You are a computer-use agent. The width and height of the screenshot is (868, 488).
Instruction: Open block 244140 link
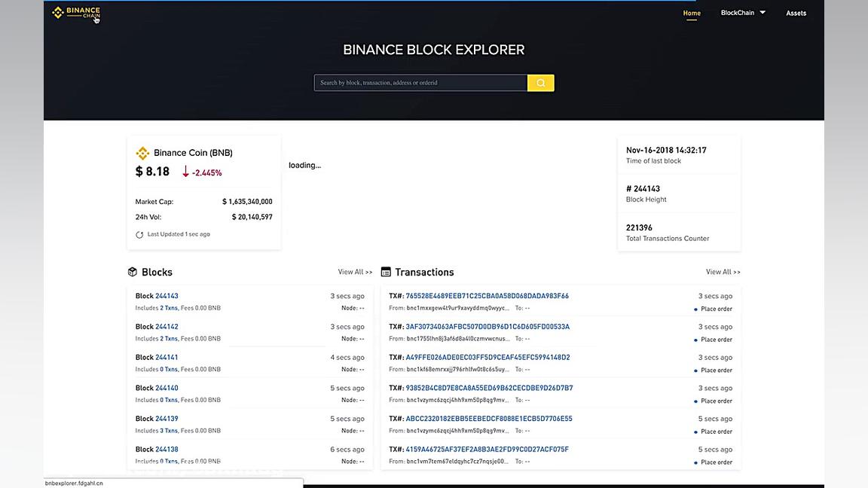point(167,388)
